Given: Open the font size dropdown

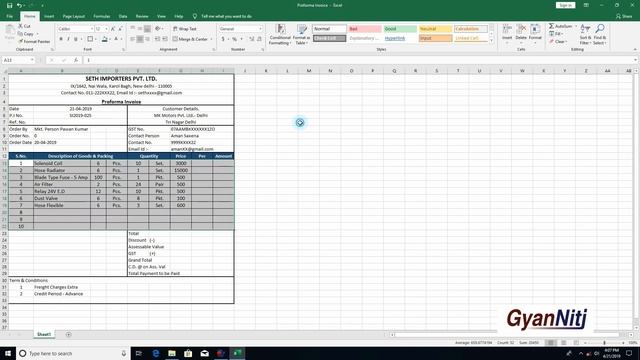Looking at the screenshot, I should point(107,29).
